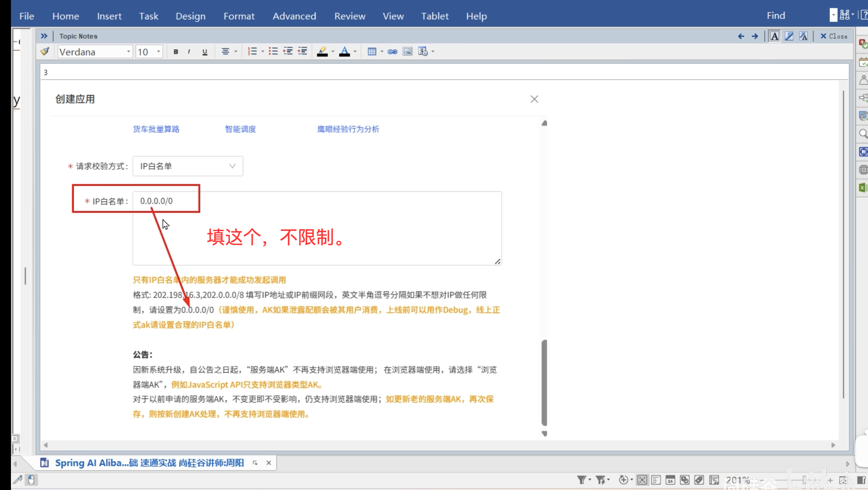868x490 pixels.
Task: Insert a hyperlink in the notes
Action: point(392,51)
